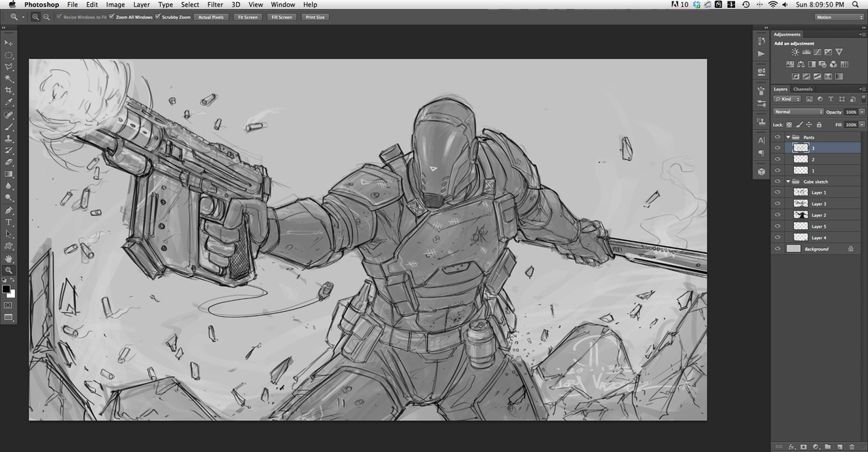The height and width of the screenshot is (452, 868).
Task: Add a Brightness/Contrast adjustment
Action: pos(795,52)
